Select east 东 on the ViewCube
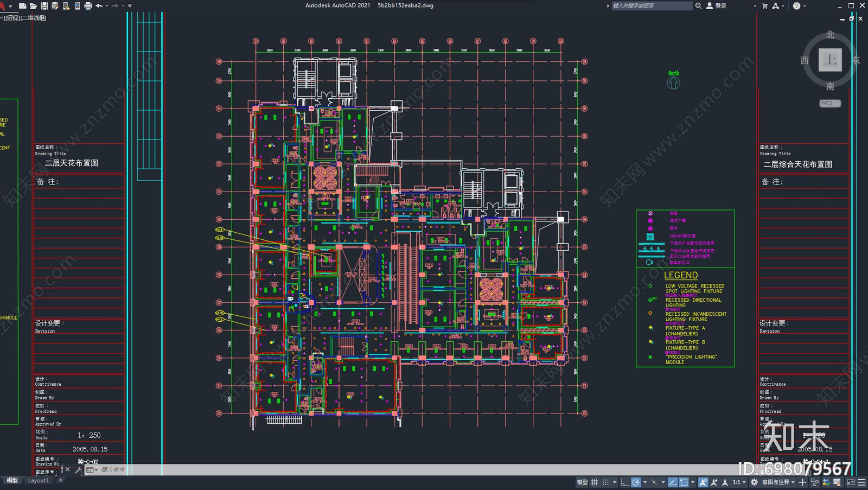The image size is (868, 490). click(x=856, y=60)
